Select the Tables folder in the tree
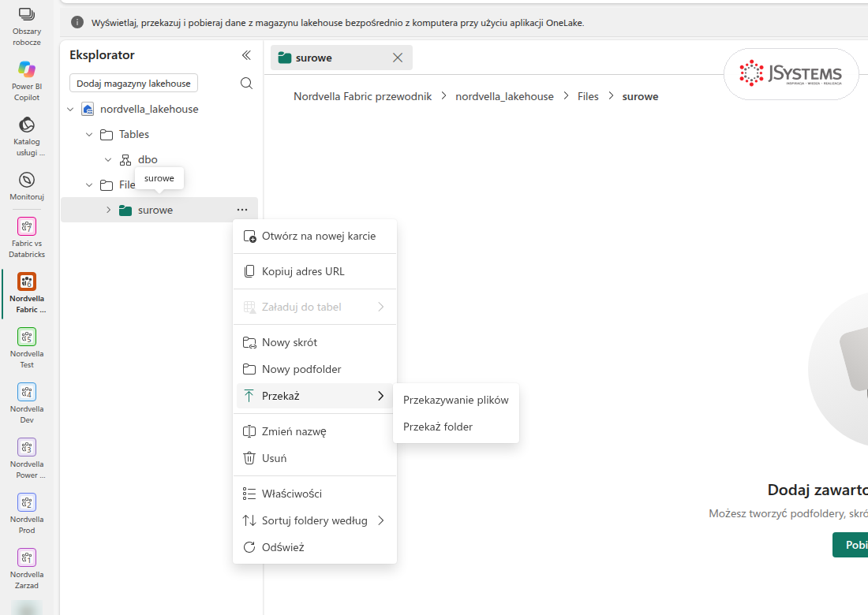Viewport: 868px width, 615px height. click(134, 134)
